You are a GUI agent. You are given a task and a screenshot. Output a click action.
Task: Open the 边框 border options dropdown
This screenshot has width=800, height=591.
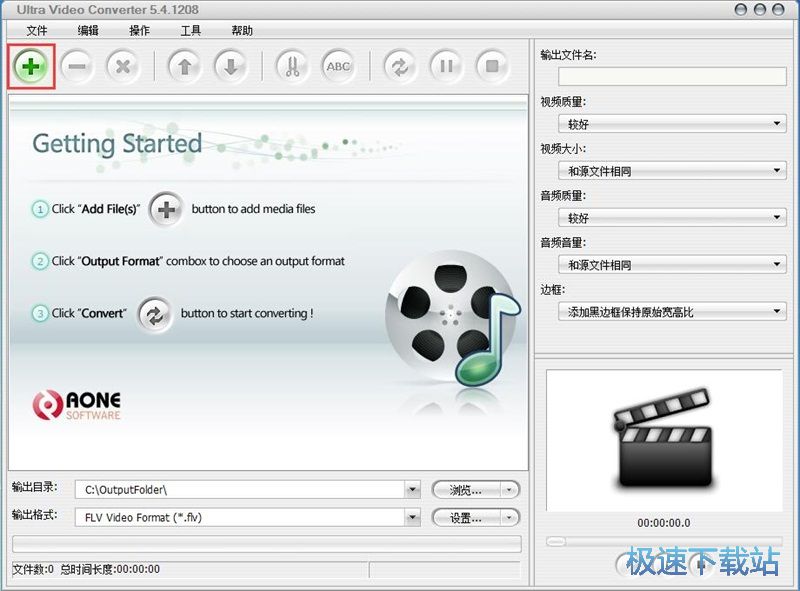[672, 311]
